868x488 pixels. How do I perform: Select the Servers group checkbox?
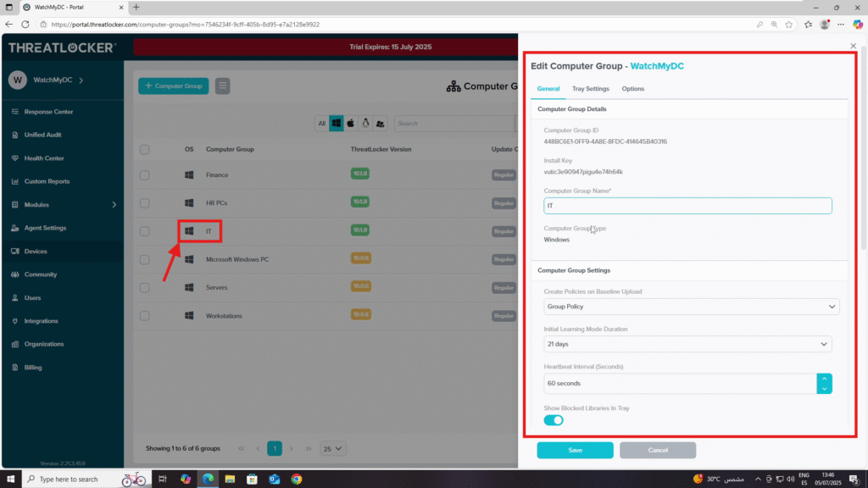coord(144,288)
